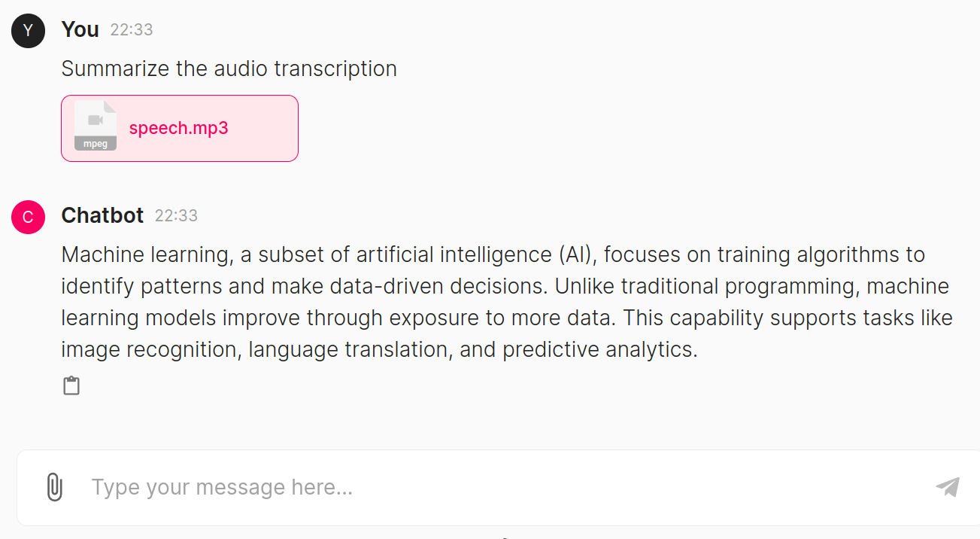Send the message with paper plane icon
This screenshot has height=539, width=980.
[x=948, y=487]
